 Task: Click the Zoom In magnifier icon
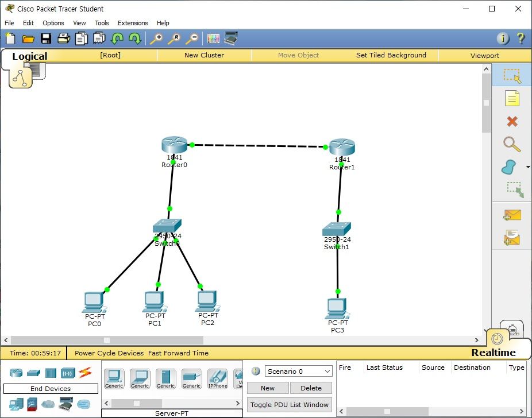click(x=156, y=38)
